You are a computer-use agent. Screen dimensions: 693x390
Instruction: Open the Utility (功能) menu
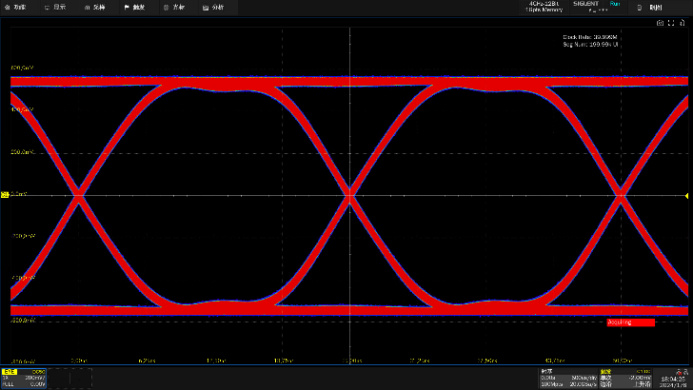coord(15,8)
